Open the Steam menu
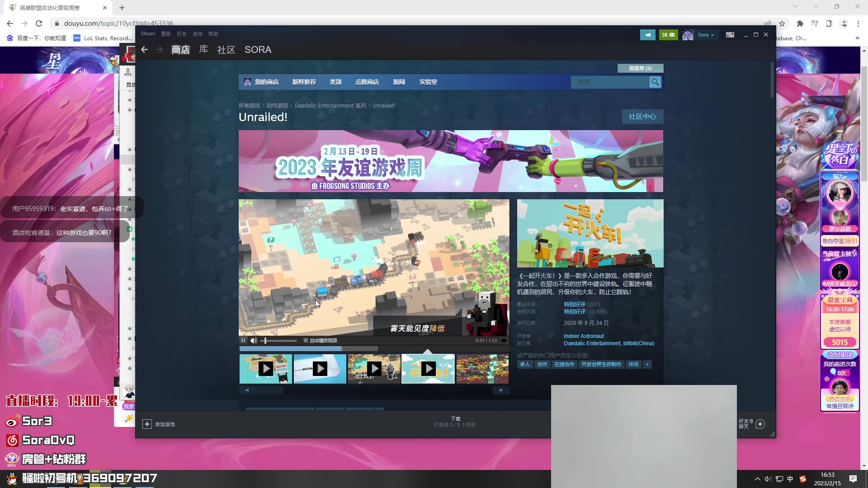Screen dimensions: 868x488 (x=147, y=34)
